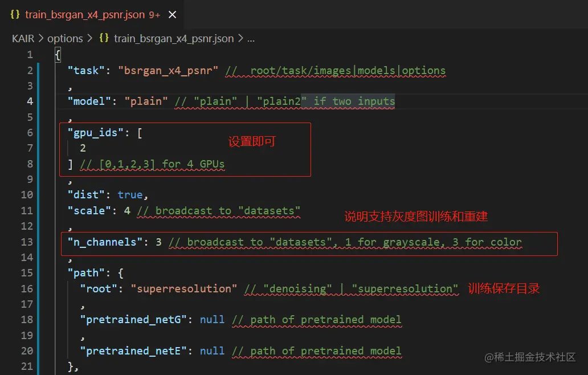
Task: Click the opening brace on line 1
Action: coord(58,55)
